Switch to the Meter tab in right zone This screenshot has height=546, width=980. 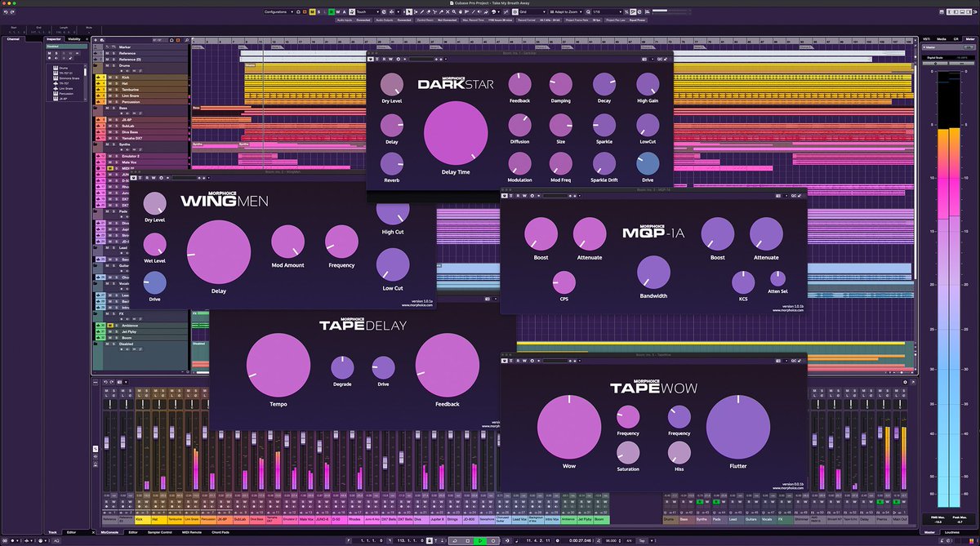(969, 38)
